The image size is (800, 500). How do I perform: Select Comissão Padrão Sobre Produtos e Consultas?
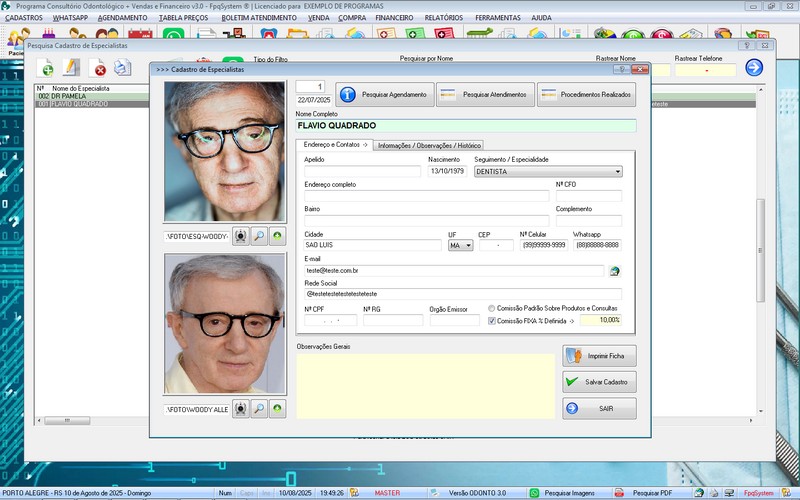(x=492, y=308)
